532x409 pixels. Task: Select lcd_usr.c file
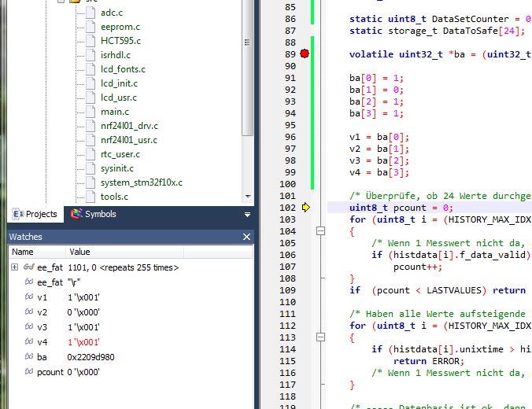(x=119, y=98)
